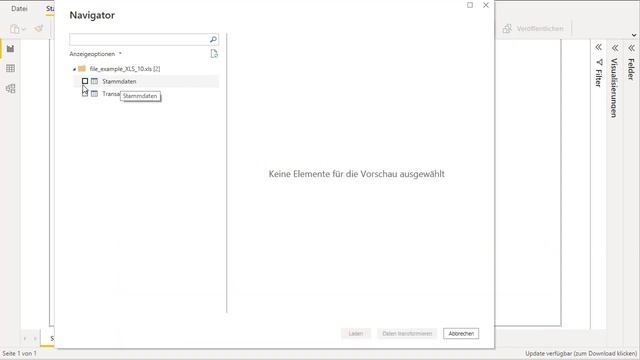640x360 pixels.
Task: Click the Visualisierungen pane title
Action: 614,88
